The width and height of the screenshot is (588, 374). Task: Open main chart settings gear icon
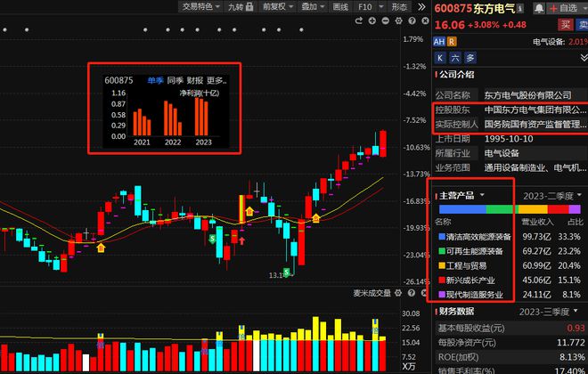[398, 21]
